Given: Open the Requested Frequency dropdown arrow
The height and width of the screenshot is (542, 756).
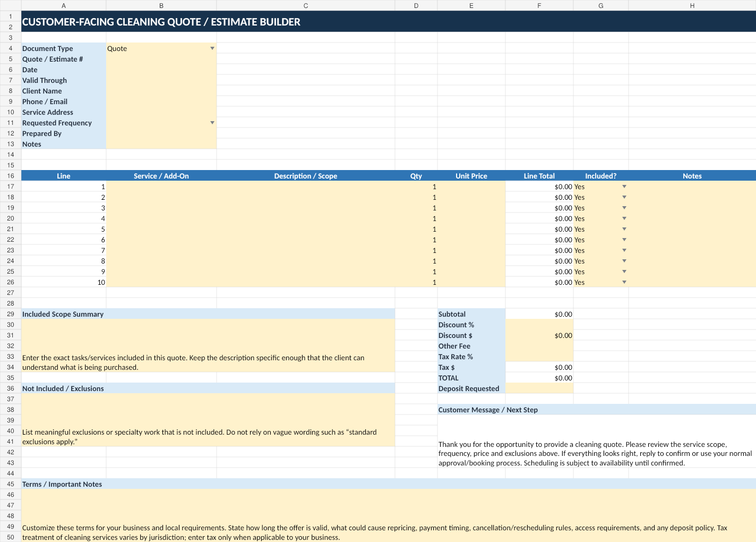Looking at the screenshot, I should pyautogui.click(x=212, y=123).
